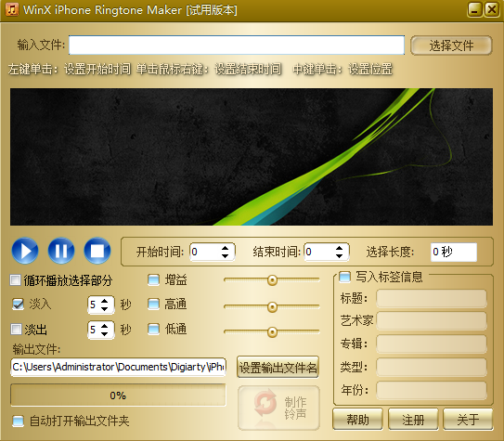Decrease 结束时间 with the down arrow
The image size is (504, 441).
point(339,256)
